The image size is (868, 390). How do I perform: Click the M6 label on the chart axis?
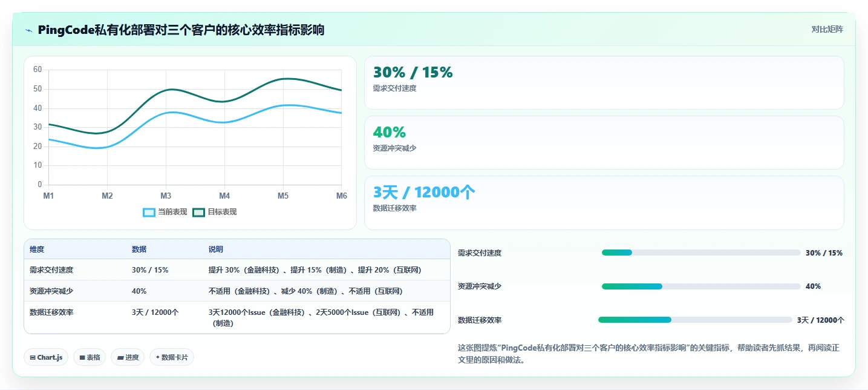342,196
